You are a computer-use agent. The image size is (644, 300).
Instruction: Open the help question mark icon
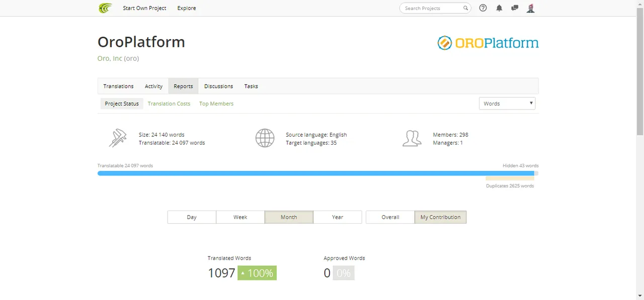[x=483, y=8]
